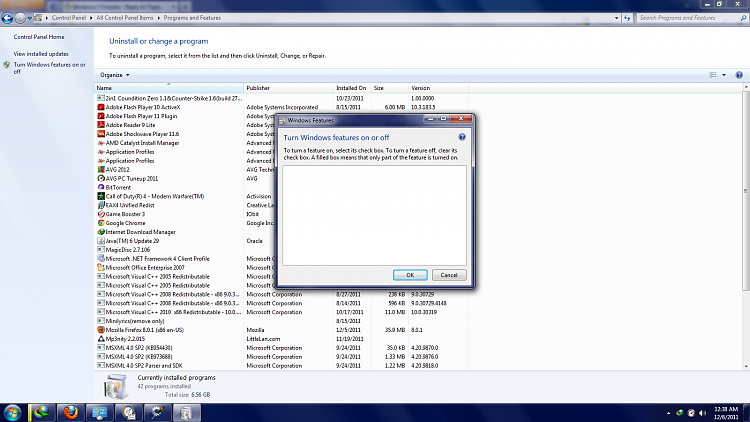
Task: Click the Back navigation arrow button
Action: (7, 18)
